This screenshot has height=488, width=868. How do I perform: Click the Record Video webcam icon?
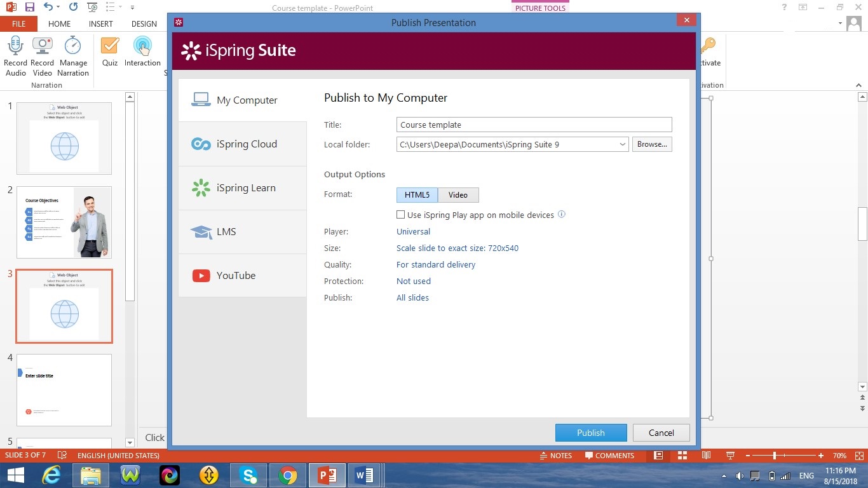point(42,46)
